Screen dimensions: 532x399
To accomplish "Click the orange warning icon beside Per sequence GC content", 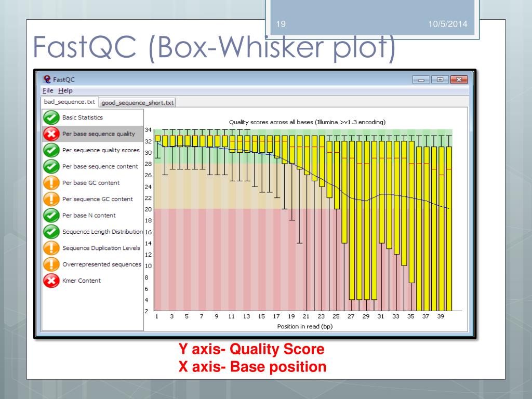I will pyautogui.click(x=51, y=199).
